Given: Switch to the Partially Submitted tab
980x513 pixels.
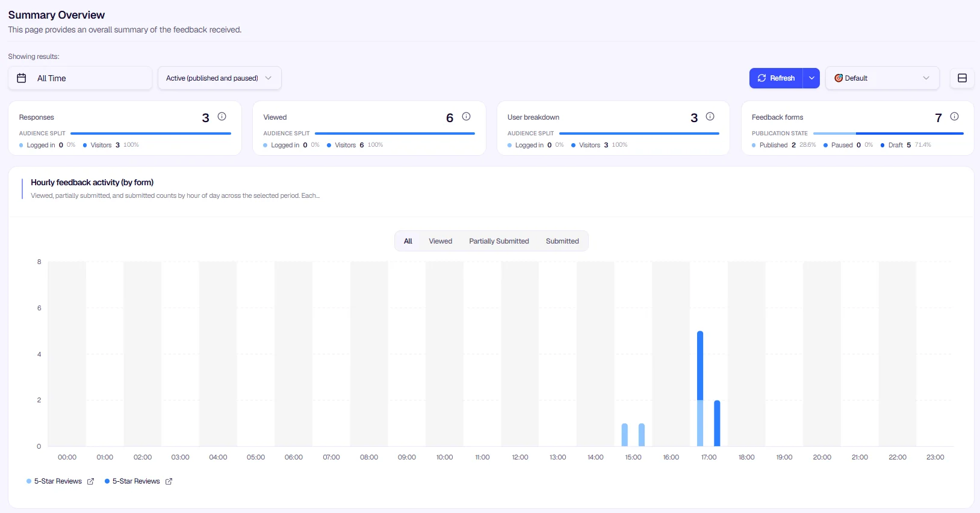Looking at the screenshot, I should coord(499,241).
